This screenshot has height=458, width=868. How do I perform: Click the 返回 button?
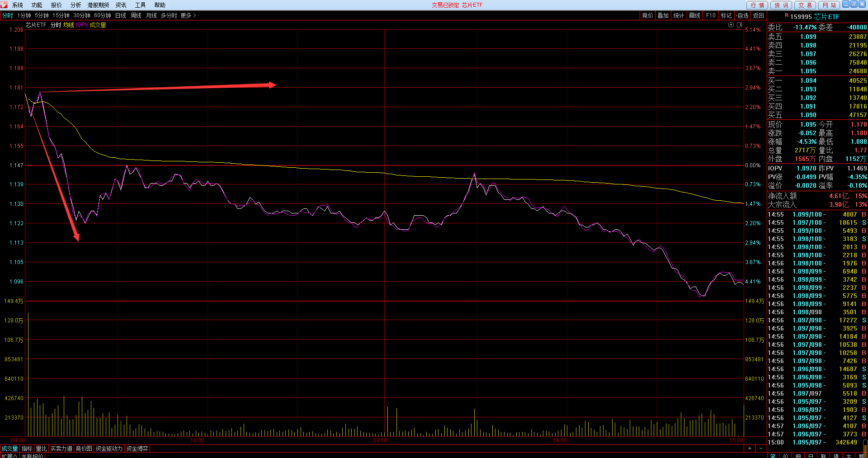(x=758, y=15)
